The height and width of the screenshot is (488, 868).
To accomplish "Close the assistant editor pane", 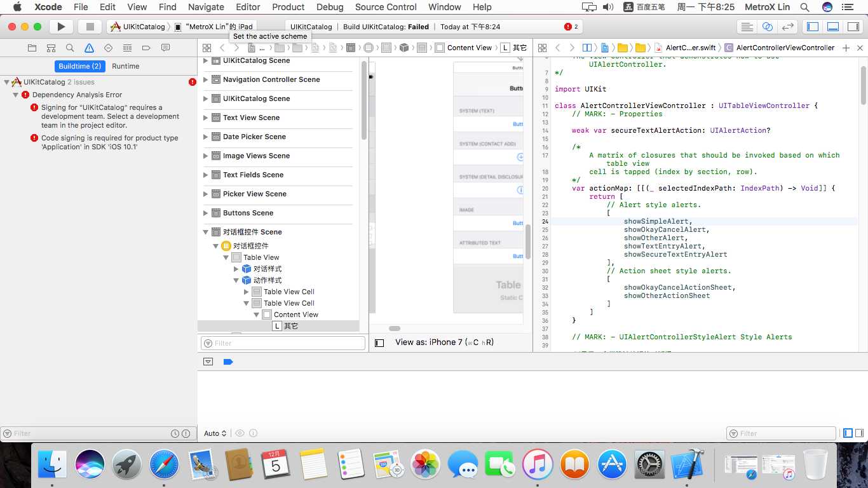I will (x=860, y=48).
